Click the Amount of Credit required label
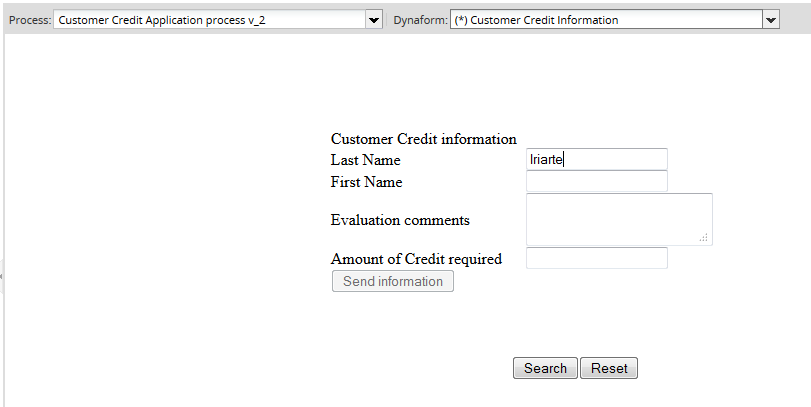Viewport: 811px width, 407px height. click(x=416, y=259)
